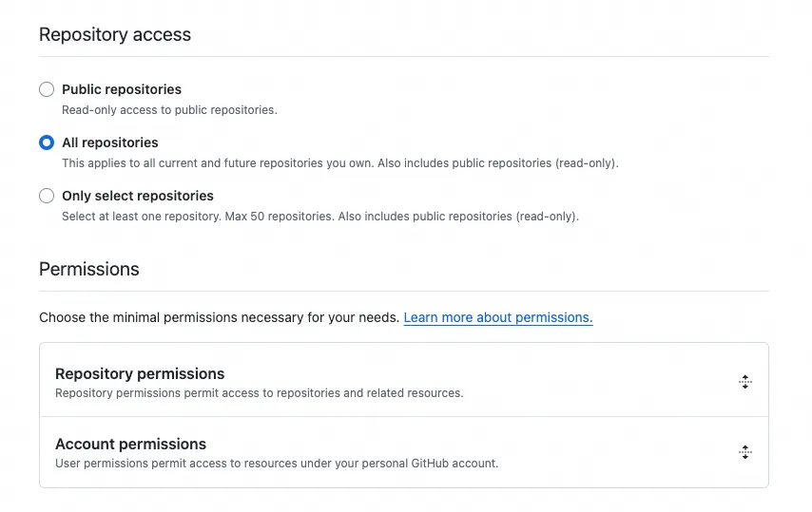Click the empty middle area of Repository permissions row
Viewport: 812px width, 512px height.
click(590, 382)
